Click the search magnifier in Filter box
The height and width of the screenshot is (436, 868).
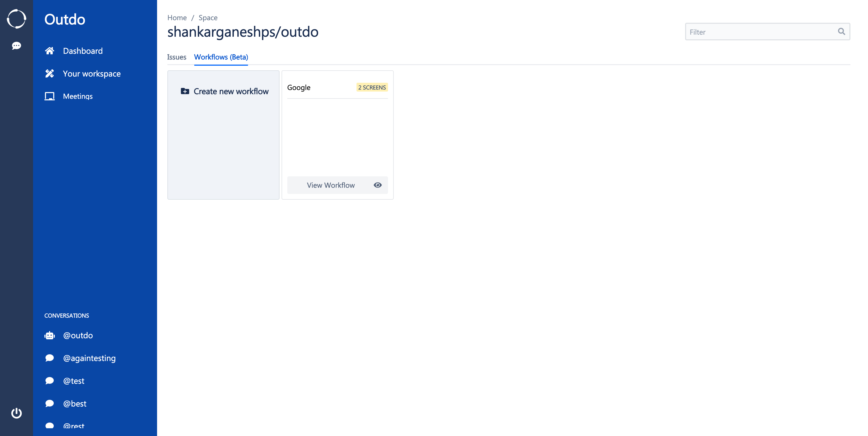841,32
